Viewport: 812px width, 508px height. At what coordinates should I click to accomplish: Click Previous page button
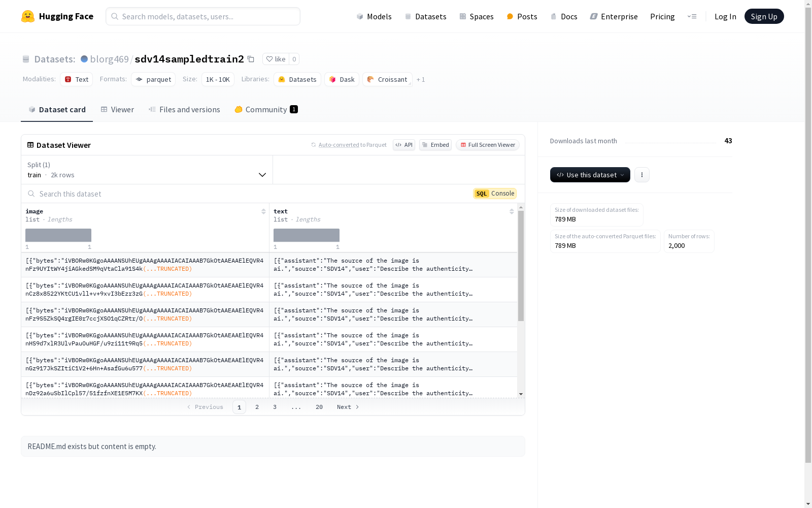(205, 407)
